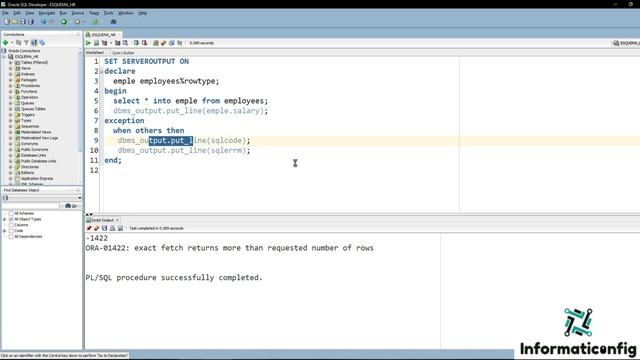Click the Save All icon in main toolbar
This screenshot has height=360, width=640.
31,22
